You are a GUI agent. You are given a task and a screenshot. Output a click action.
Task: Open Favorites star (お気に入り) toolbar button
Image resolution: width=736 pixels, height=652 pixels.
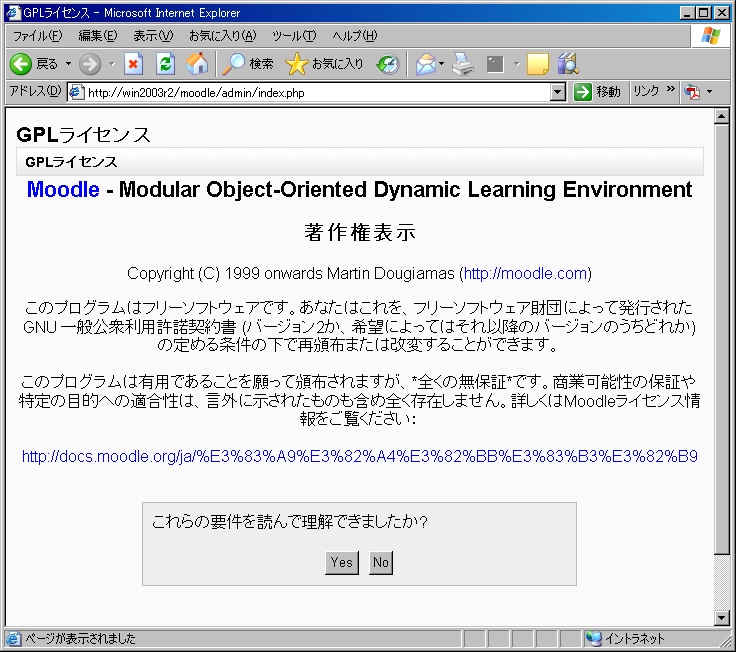coord(324,64)
